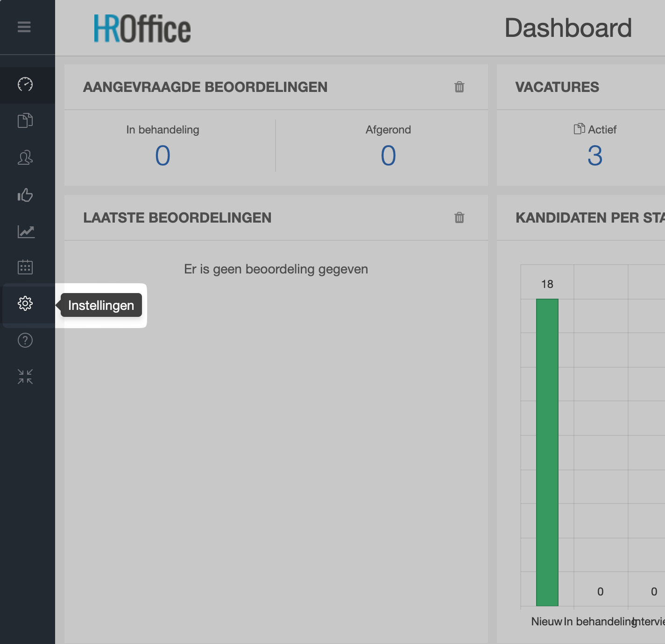The width and height of the screenshot is (665, 644).
Task: Open reviews via the thumbs-up sidebar icon
Action: [x=25, y=195]
